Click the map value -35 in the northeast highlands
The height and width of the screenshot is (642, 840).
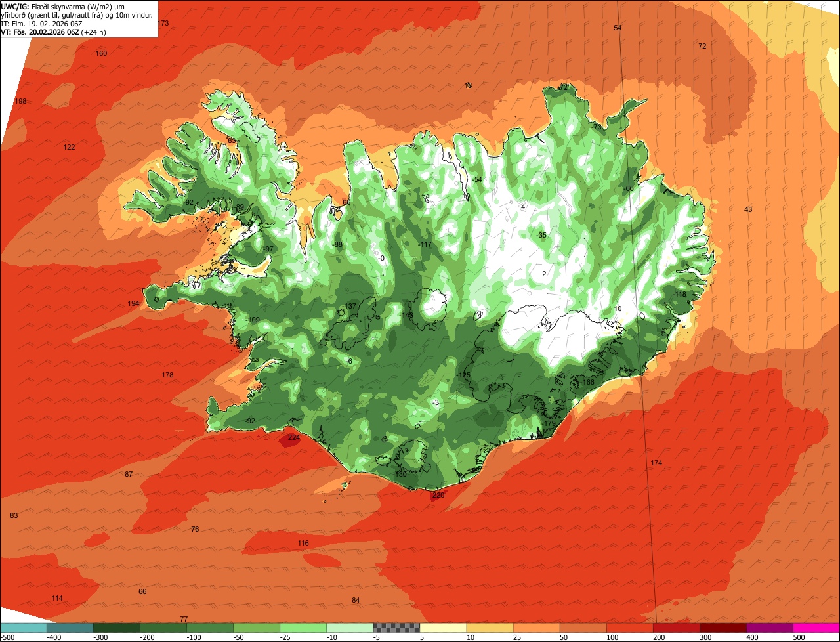click(x=541, y=236)
